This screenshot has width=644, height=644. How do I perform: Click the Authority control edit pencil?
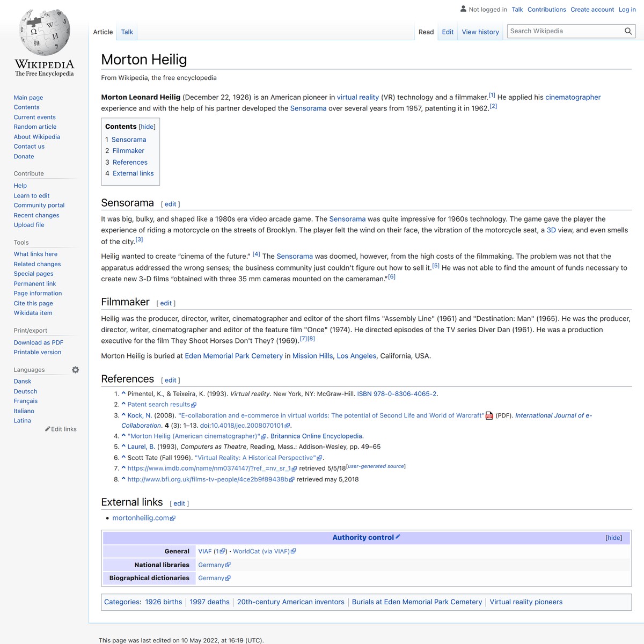tap(398, 537)
